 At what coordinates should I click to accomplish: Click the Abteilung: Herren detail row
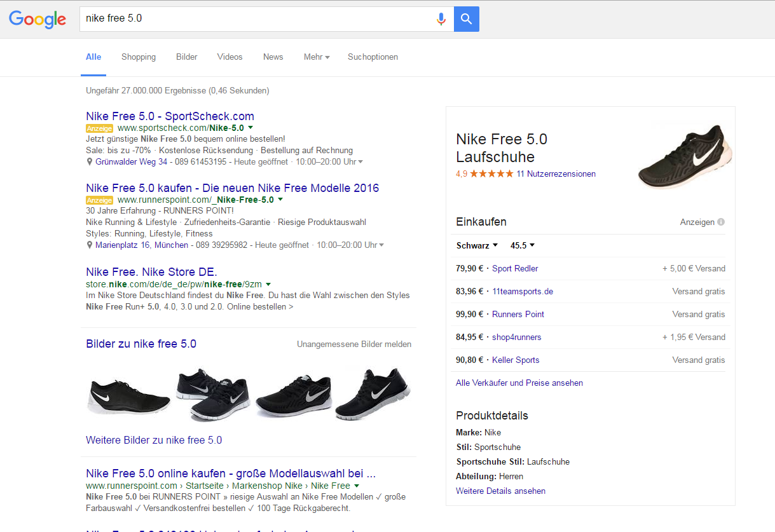[490, 476]
